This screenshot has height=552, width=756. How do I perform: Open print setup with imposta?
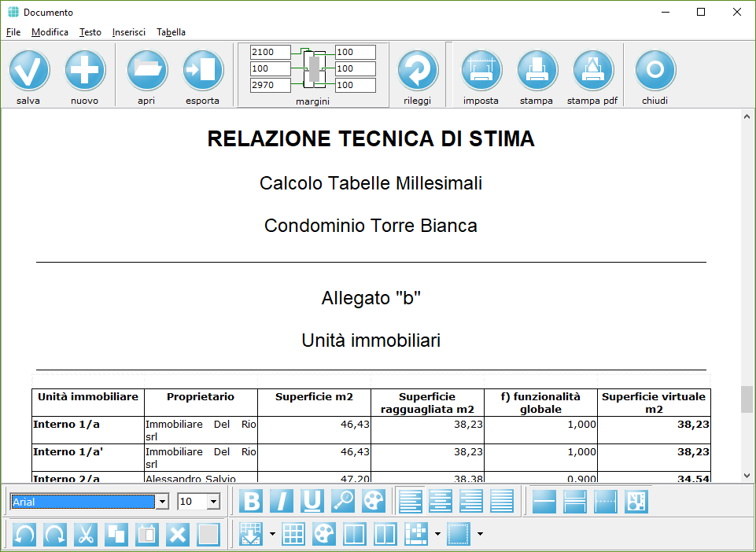click(x=481, y=71)
